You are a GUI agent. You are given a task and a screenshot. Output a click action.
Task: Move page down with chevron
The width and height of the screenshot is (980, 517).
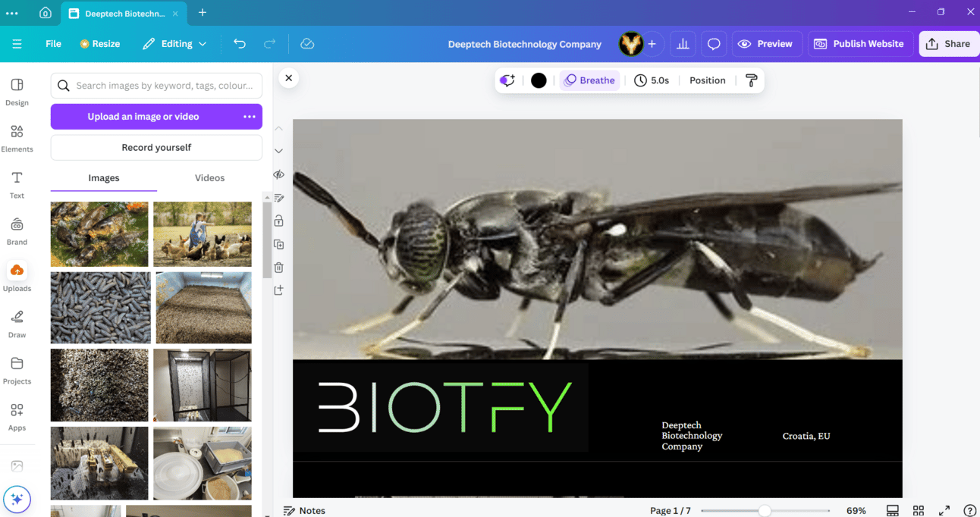click(278, 151)
